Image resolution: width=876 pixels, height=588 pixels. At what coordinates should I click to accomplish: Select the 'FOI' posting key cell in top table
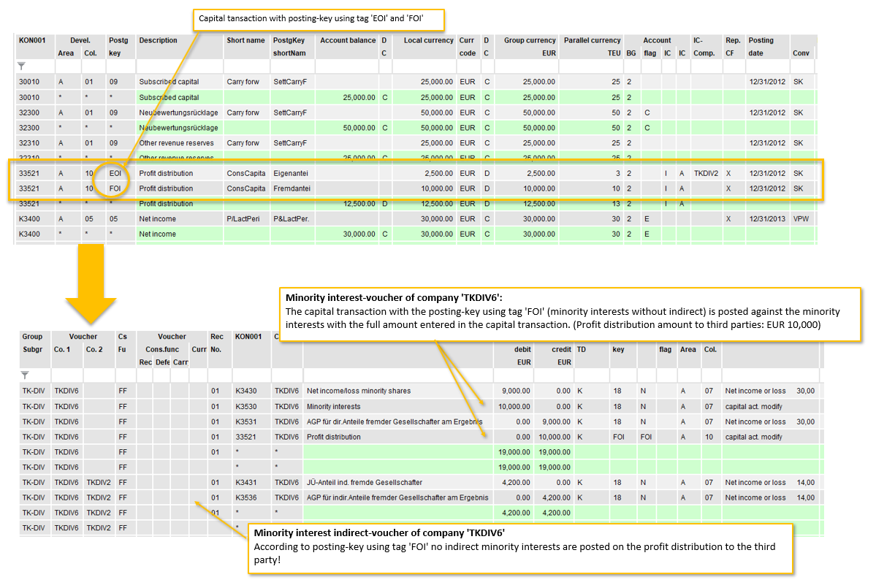(115, 188)
